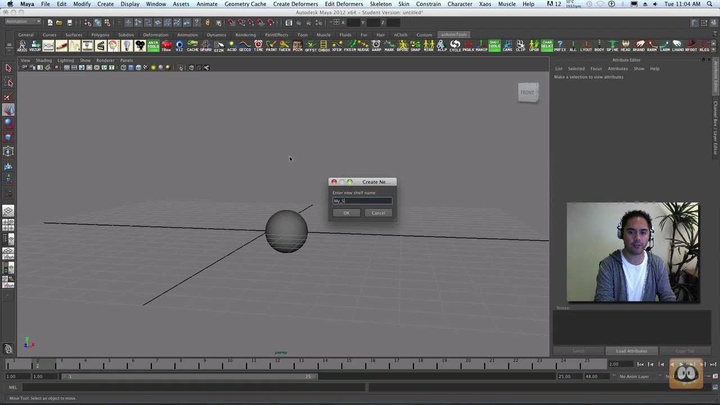Switch to the Polygons shelf tab
Screen dimensions: 720x405
tap(100, 34)
